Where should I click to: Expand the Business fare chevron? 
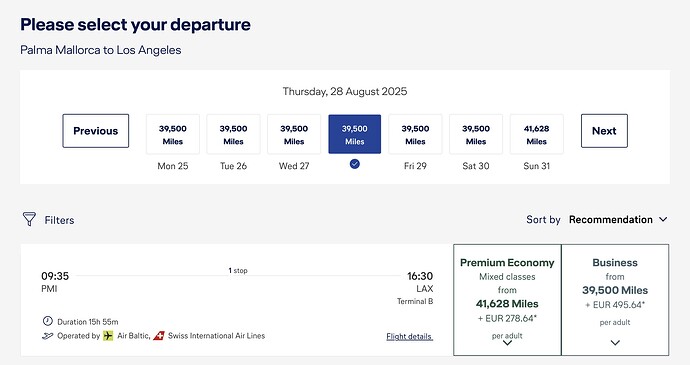click(x=615, y=343)
